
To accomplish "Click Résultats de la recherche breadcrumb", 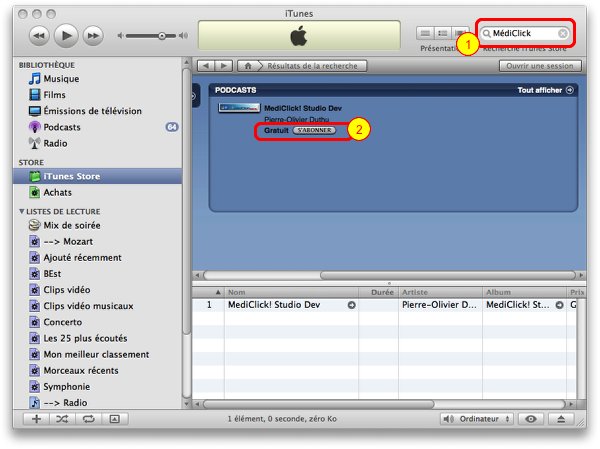I will pyautogui.click(x=312, y=66).
